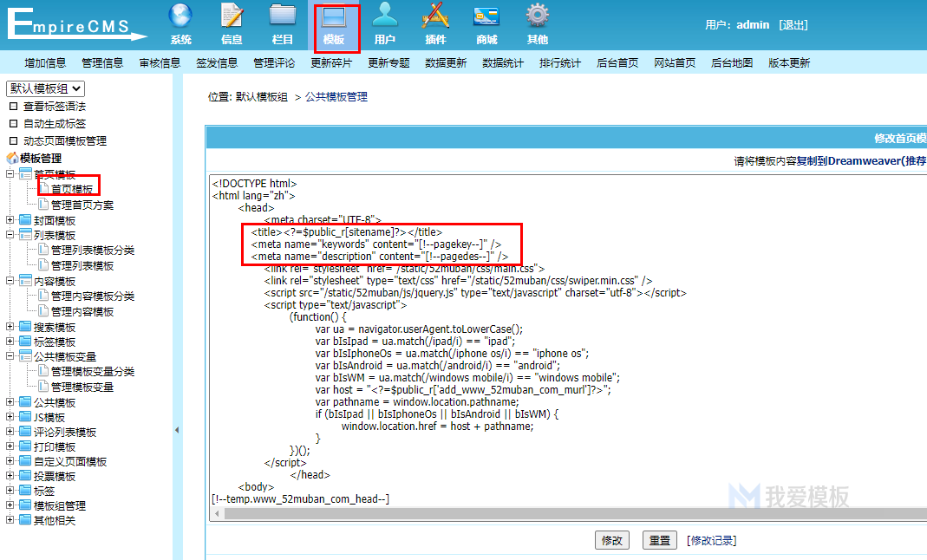Click the 重置 reset button
927x560 pixels.
click(x=660, y=540)
